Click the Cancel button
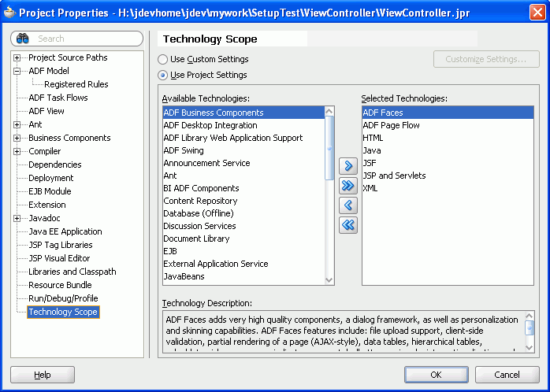The image size is (550, 392). 507,375
